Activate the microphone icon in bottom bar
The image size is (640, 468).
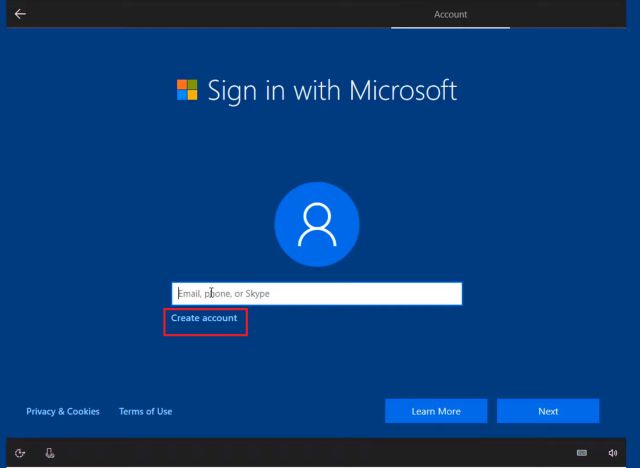click(50, 453)
